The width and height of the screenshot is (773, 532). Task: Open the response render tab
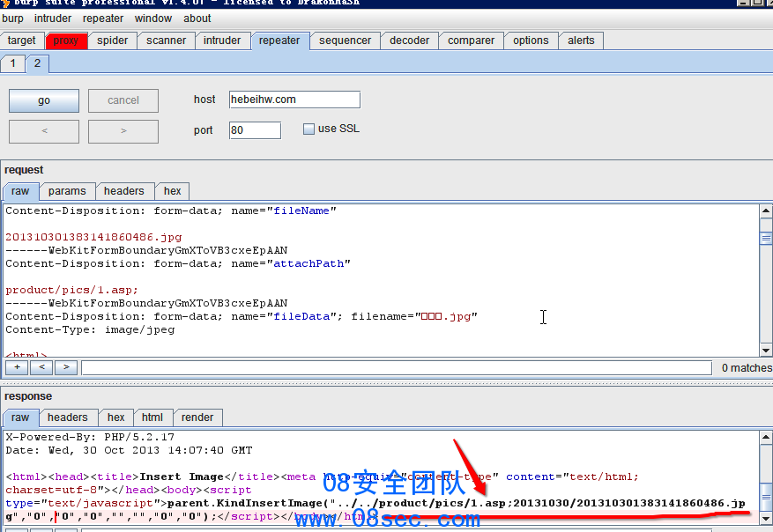click(197, 417)
